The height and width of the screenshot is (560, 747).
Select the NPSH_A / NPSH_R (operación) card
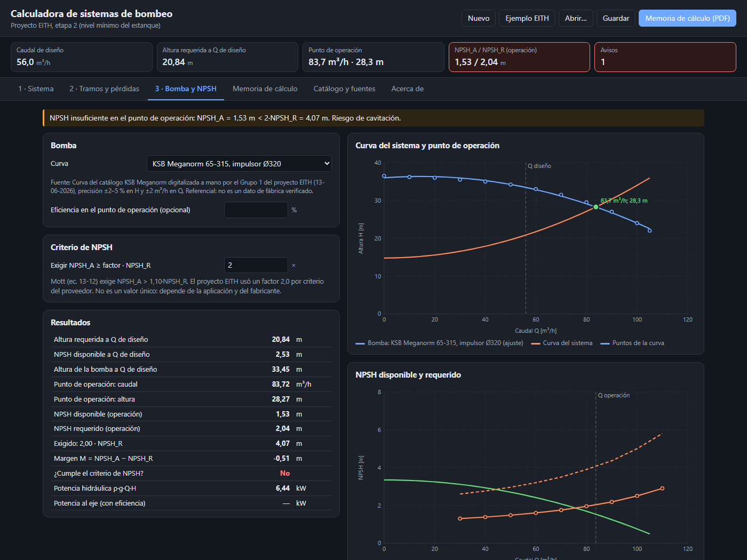(x=519, y=57)
